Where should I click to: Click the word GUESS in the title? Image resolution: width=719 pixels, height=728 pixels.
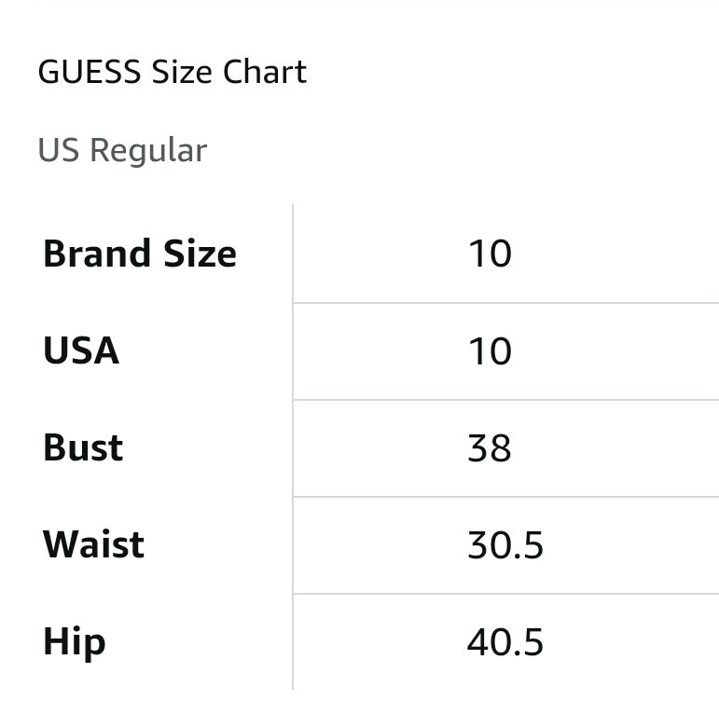[88, 73]
